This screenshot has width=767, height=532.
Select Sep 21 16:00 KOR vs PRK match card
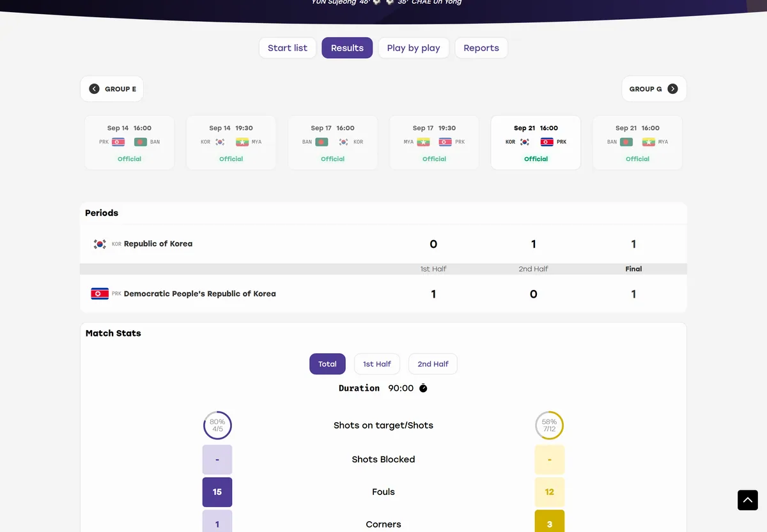(536, 142)
